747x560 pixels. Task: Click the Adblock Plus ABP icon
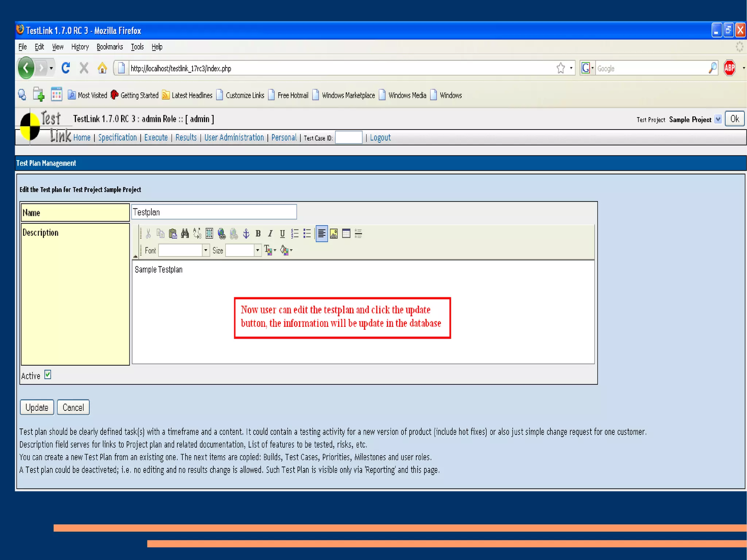[729, 68]
